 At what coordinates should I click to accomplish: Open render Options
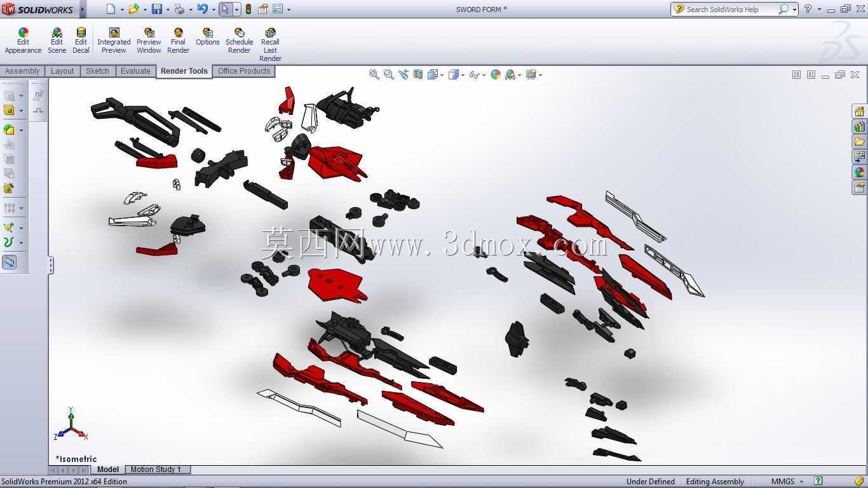(207, 37)
